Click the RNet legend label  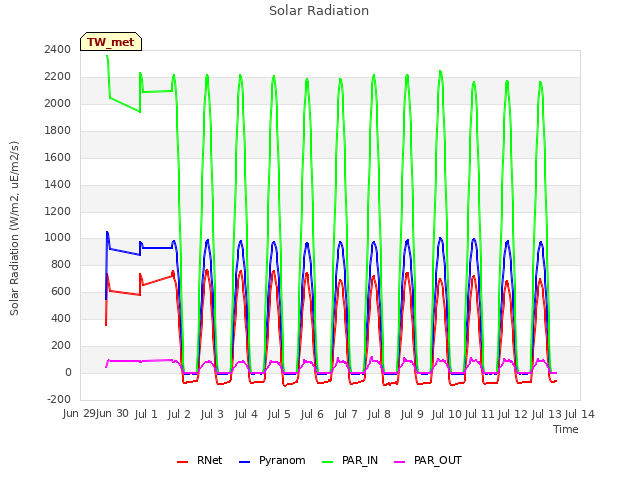(x=209, y=460)
